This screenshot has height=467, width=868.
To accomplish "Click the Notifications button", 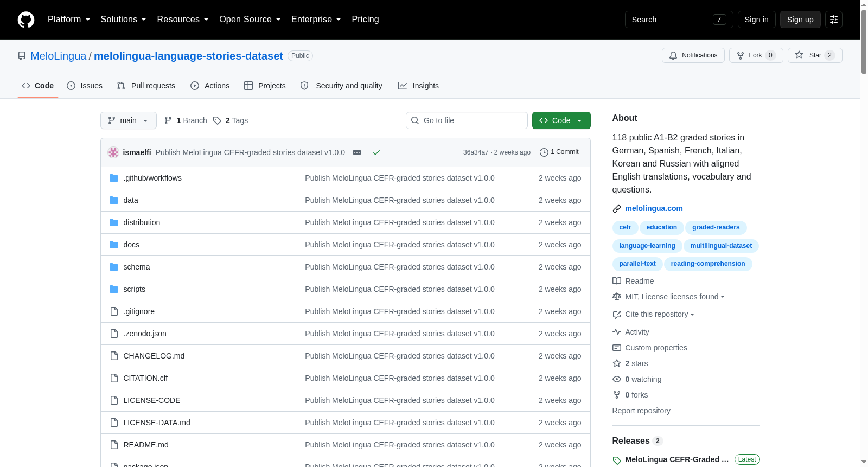I will click(693, 55).
